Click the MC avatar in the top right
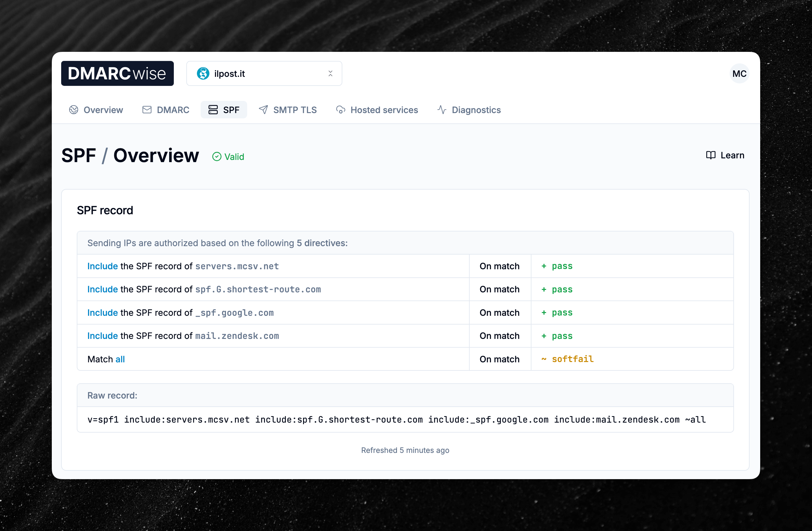Screen dimensions: 812x531 [x=739, y=73]
